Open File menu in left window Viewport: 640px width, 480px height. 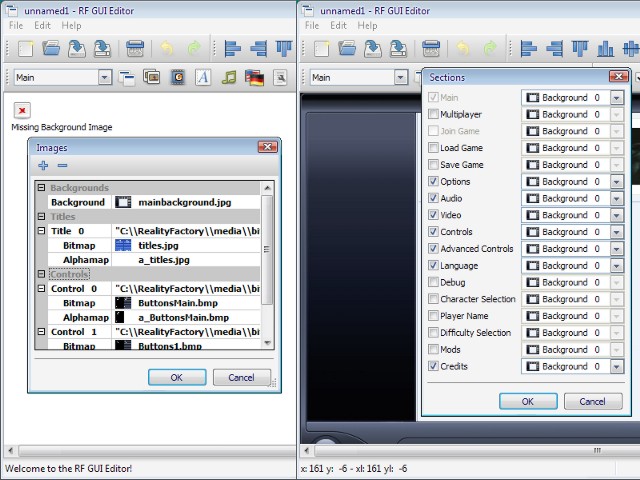click(16, 25)
